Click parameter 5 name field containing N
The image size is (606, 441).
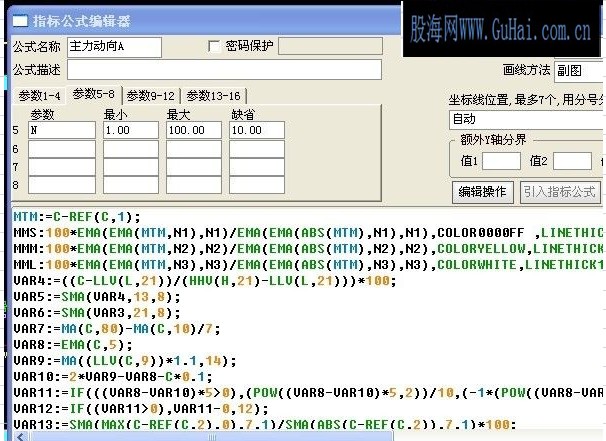(62, 130)
